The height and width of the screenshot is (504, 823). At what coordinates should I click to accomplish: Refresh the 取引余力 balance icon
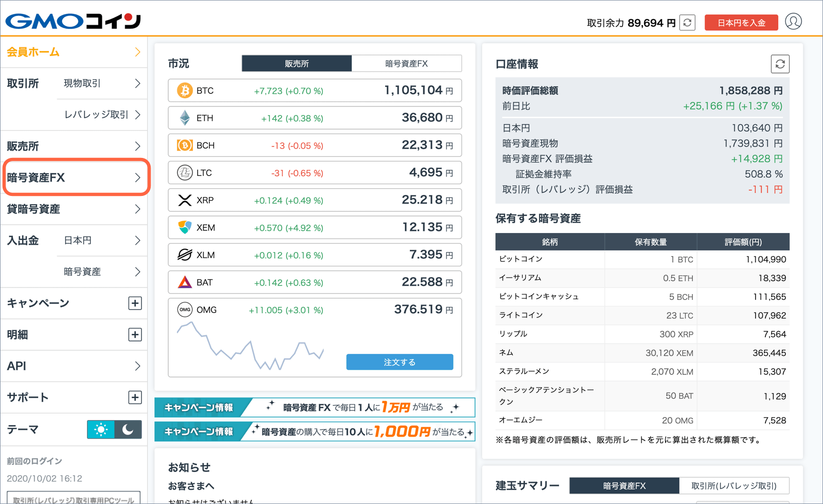(687, 23)
